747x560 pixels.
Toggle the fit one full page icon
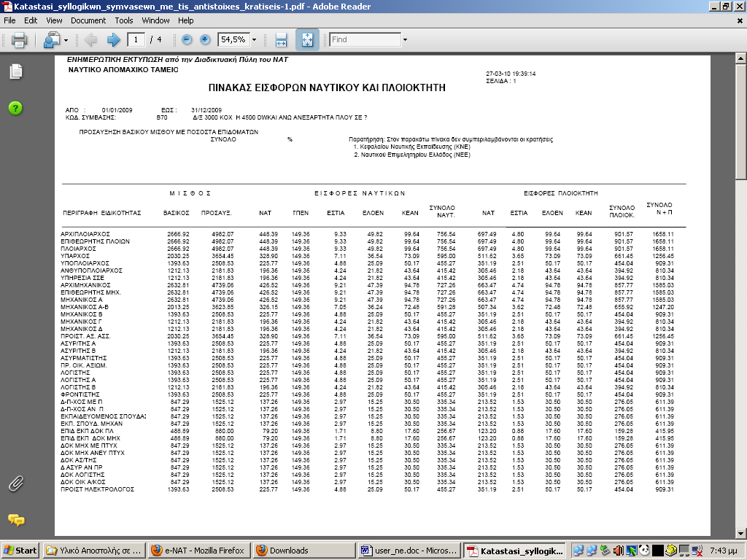[307, 39]
